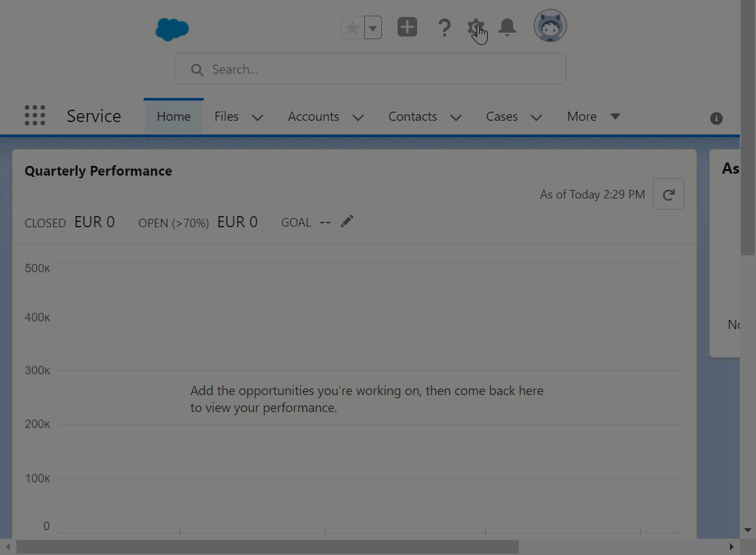Image resolution: width=756 pixels, height=555 pixels.
Task: Expand the Accounts tab chevron menu
Action: coord(358,118)
